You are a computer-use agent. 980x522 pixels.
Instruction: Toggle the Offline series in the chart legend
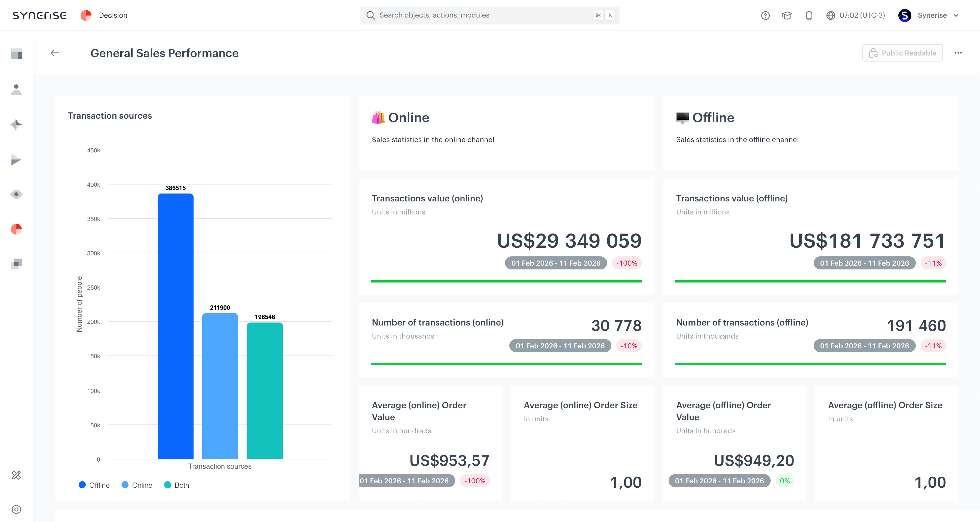[x=94, y=485]
